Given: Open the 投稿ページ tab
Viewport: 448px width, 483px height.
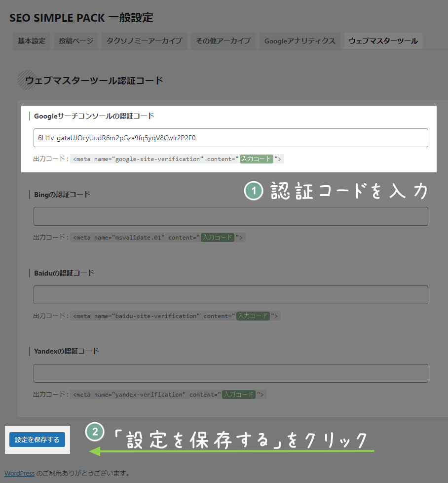Looking at the screenshot, I should (x=75, y=41).
